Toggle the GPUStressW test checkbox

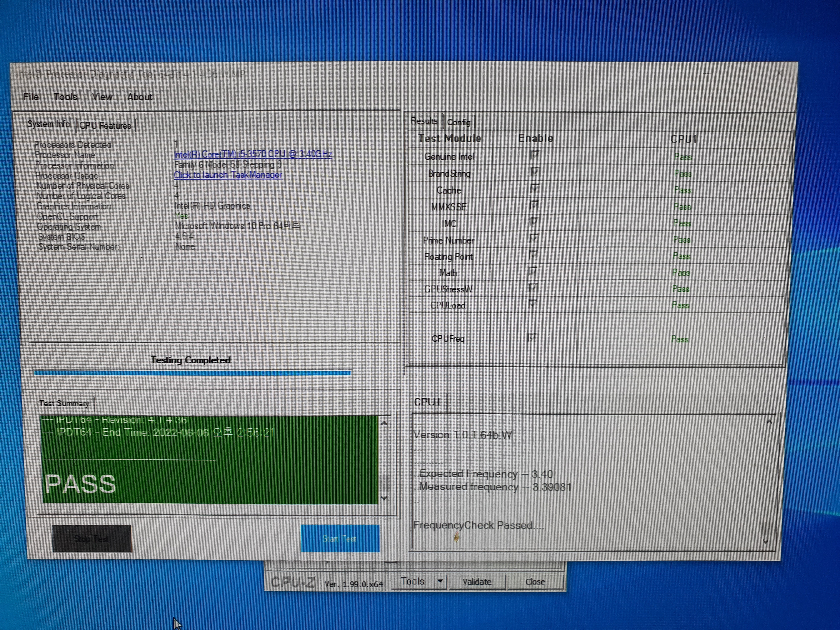pos(532,287)
